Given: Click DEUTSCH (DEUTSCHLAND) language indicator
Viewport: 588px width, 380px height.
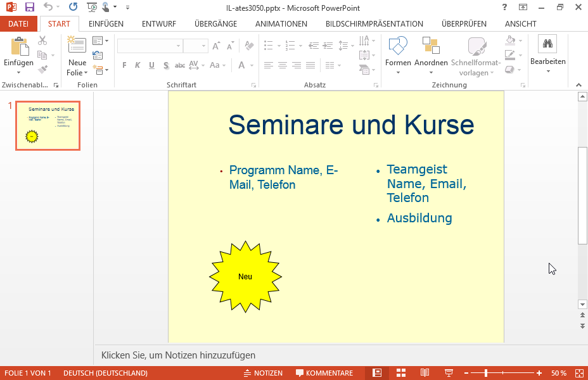Looking at the screenshot, I should click(105, 373).
